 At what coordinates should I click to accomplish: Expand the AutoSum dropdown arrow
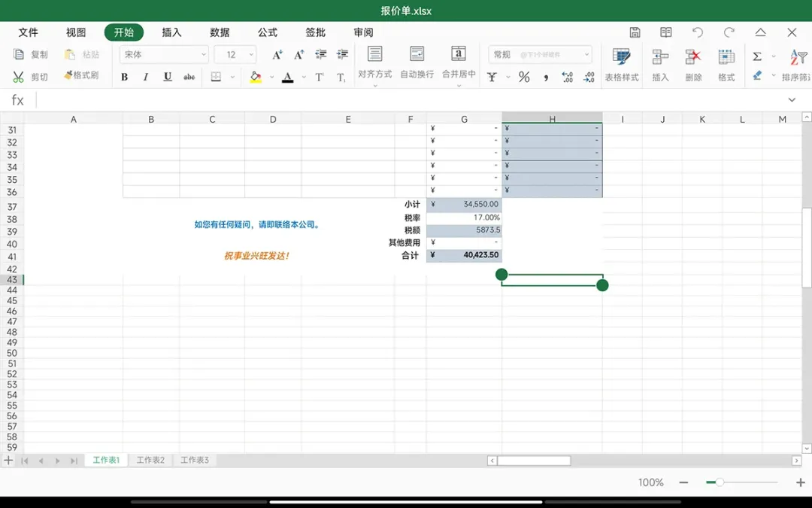[x=774, y=56]
